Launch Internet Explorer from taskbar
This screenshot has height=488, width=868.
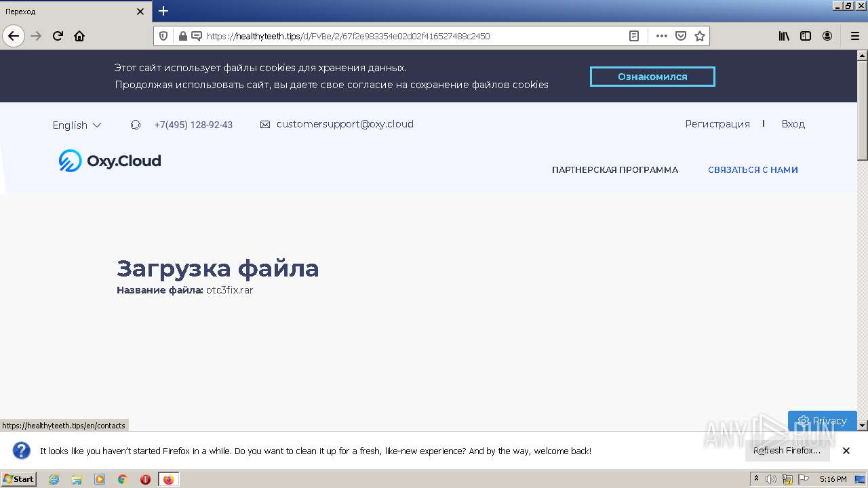click(54, 479)
